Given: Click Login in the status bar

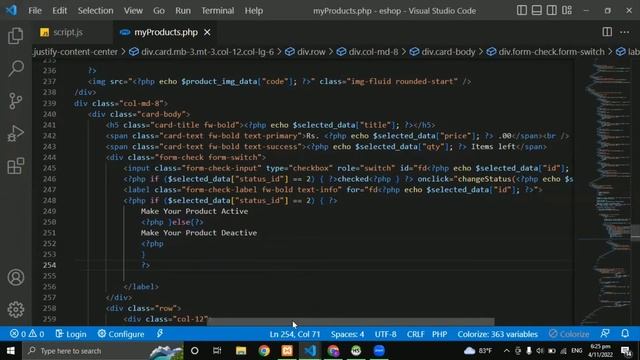Looking at the screenshot, I should 71,334.
